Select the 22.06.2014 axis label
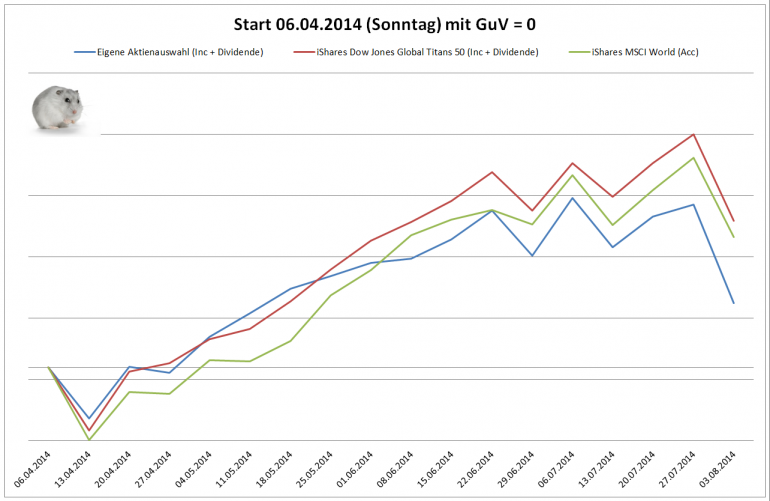The image size is (770, 501). 475,469
